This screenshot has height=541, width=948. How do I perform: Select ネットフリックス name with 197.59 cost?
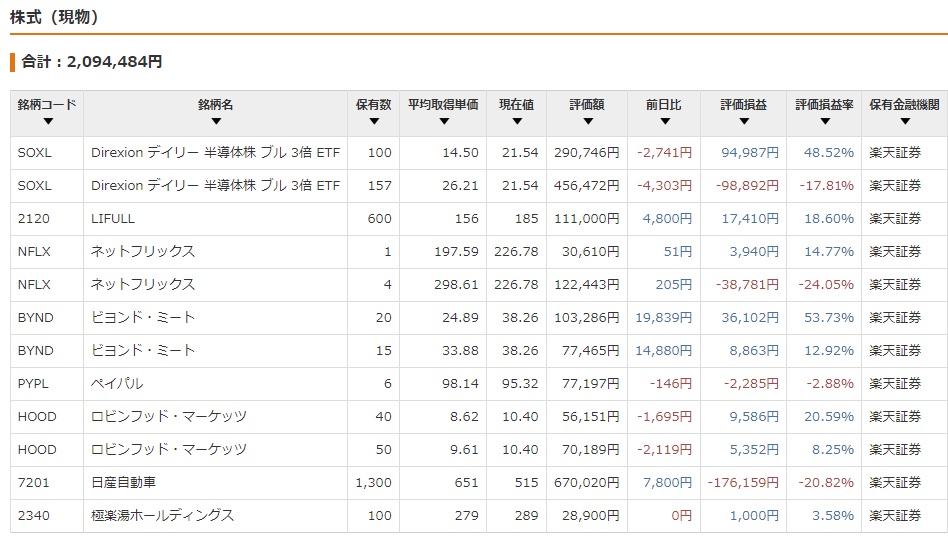pyautogui.click(x=143, y=251)
